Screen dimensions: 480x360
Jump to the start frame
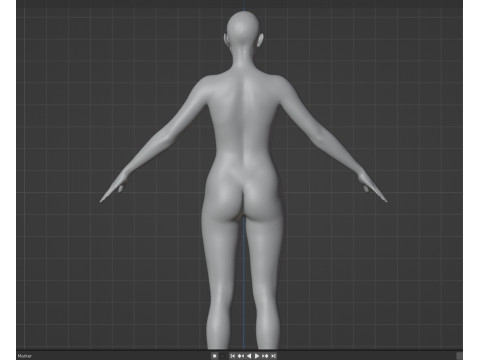pyautogui.click(x=233, y=356)
